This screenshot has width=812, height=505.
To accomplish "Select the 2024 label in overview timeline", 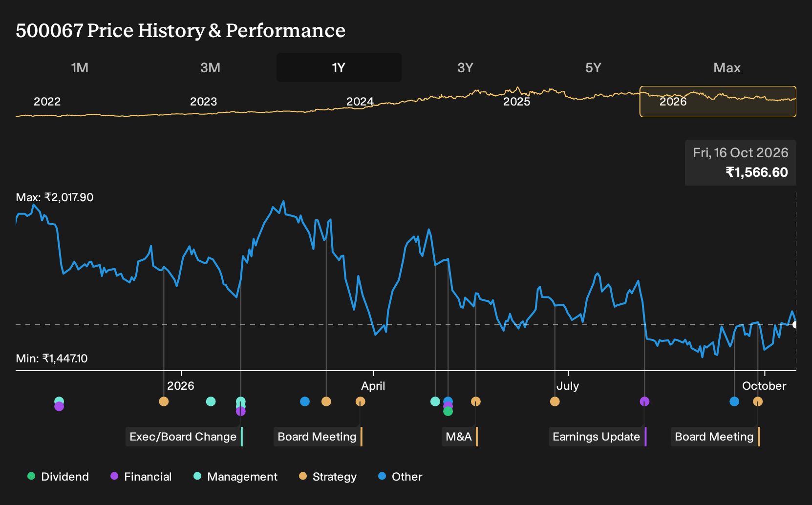I will coord(360,102).
